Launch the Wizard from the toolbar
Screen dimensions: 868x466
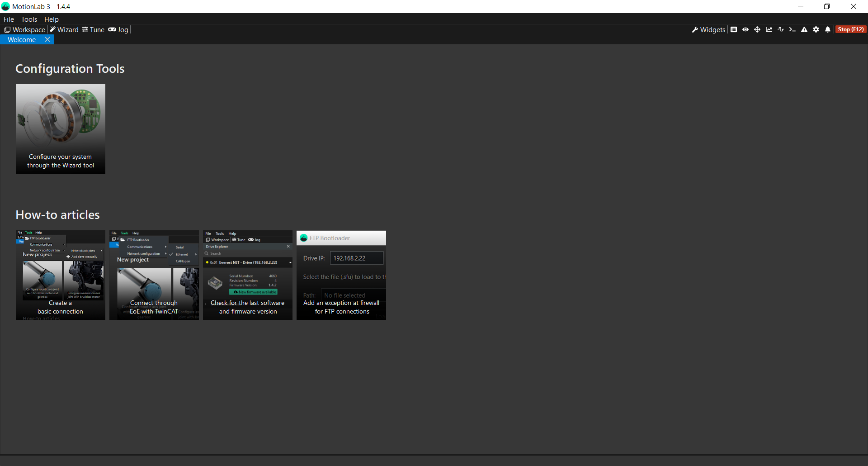pos(64,30)
